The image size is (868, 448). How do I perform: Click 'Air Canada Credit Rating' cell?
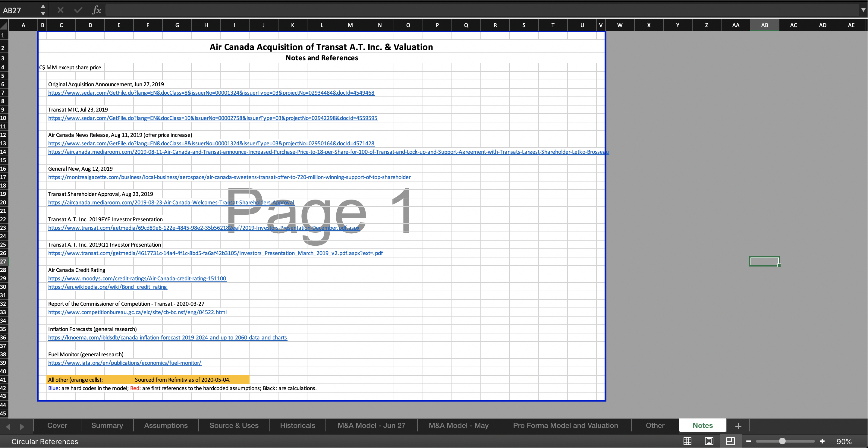pos(77,270)
